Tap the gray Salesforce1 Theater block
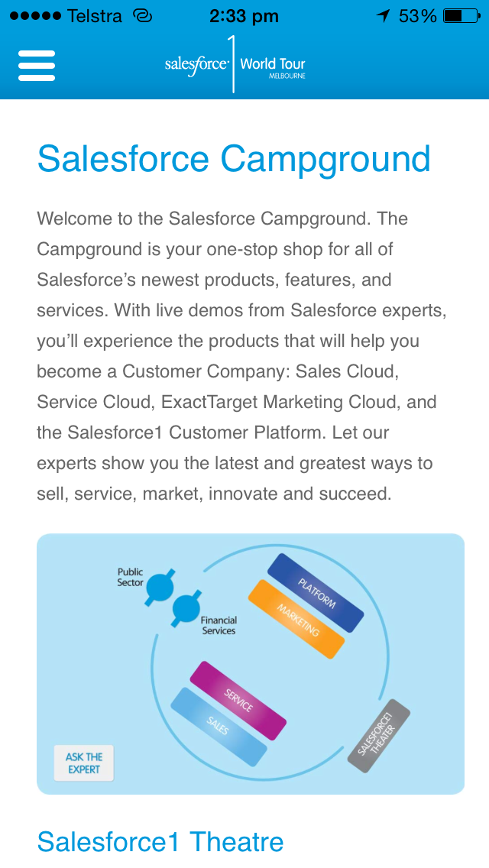 [x=379, y=736]
